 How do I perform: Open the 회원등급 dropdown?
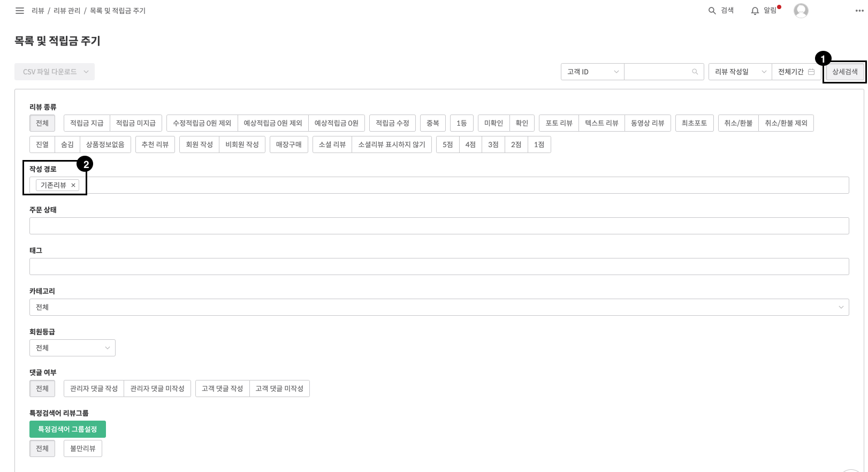[72, 348]
